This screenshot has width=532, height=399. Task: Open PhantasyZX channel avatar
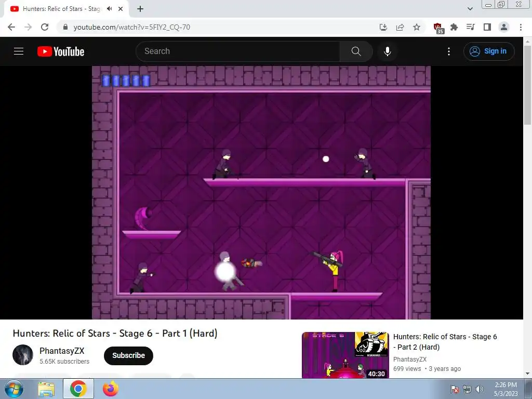pyautogui.click(x=23, y=355)
